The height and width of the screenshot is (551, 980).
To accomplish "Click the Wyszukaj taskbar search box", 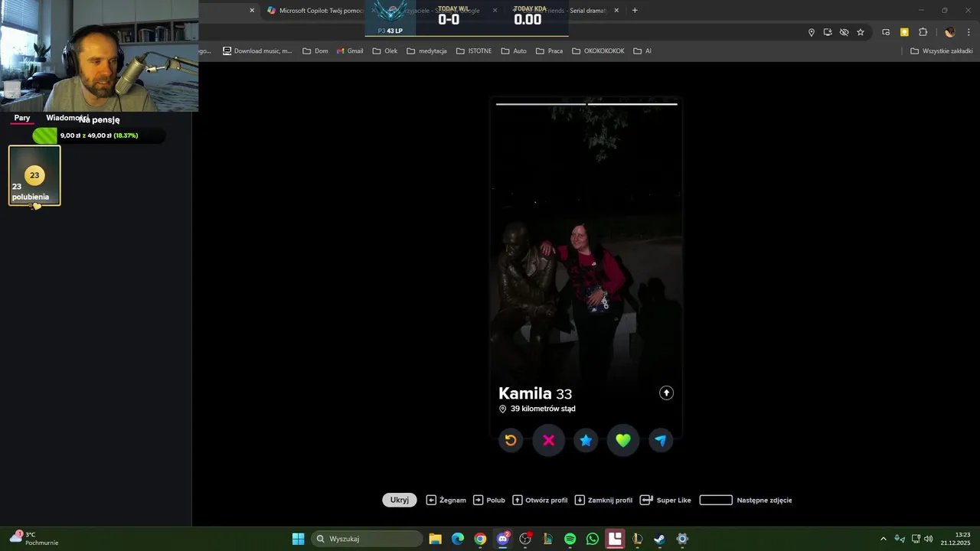I will [x=367, y=539].
